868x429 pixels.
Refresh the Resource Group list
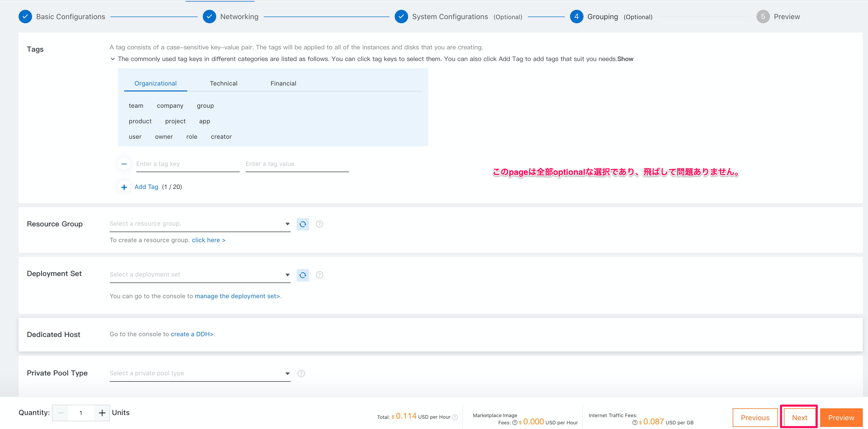303,224
